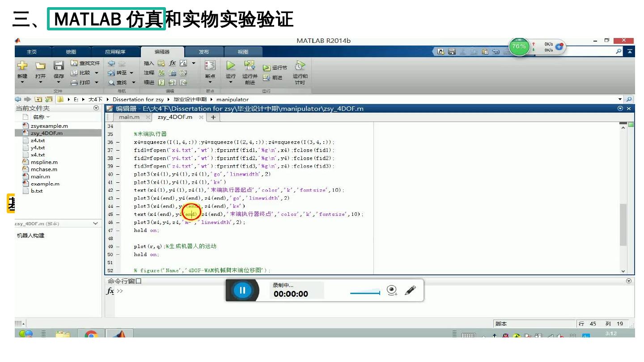Click the quick access undo icon
Screen dimensions: 644x362
click(496, 52)
